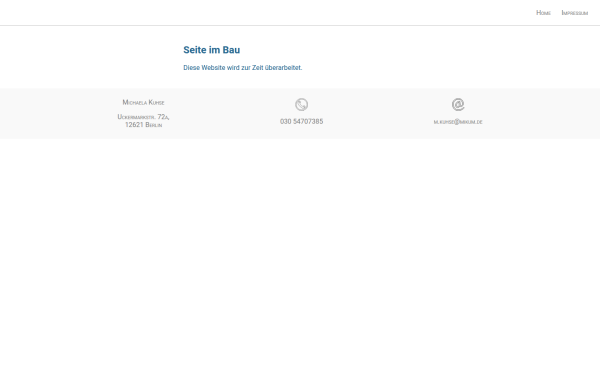Click the postal line 12621 Berlin

(143, 125)
